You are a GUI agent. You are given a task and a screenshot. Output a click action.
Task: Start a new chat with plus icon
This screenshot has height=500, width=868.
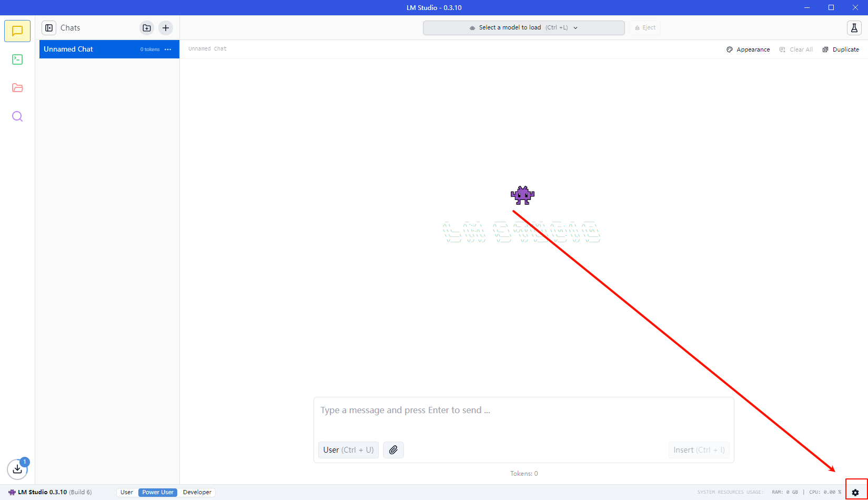(x=166, y=28)
